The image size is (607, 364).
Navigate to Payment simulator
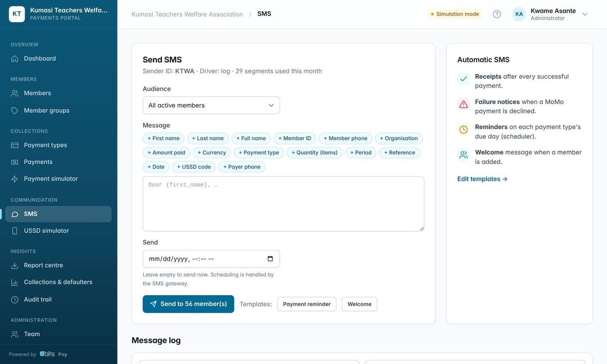pyautogui.click(x=58, y=179)
